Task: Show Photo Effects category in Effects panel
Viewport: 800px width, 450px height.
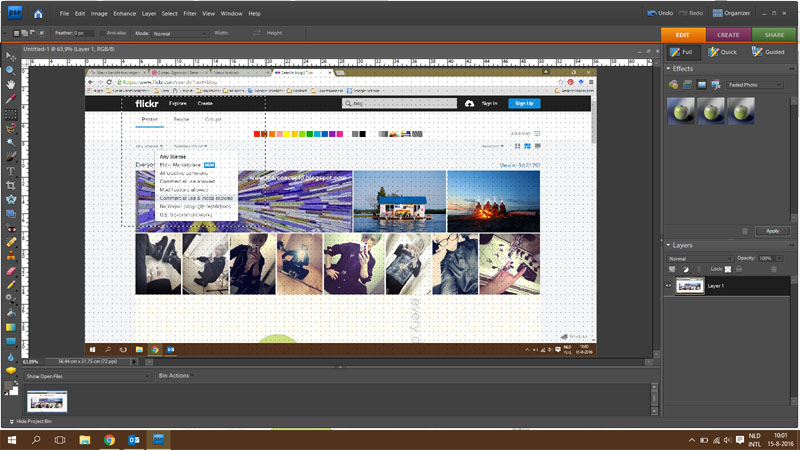Action: point(702,85)
